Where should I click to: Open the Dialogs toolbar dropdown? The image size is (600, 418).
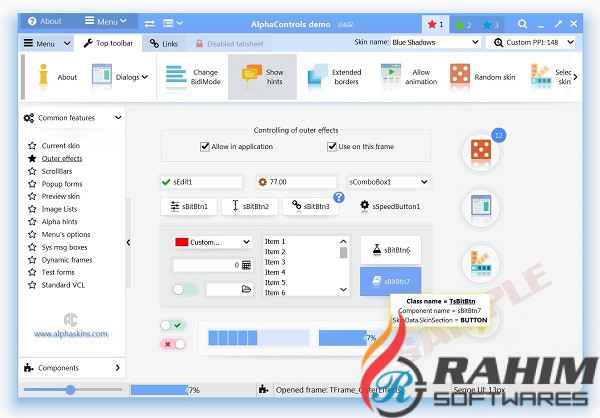[119, 77]
